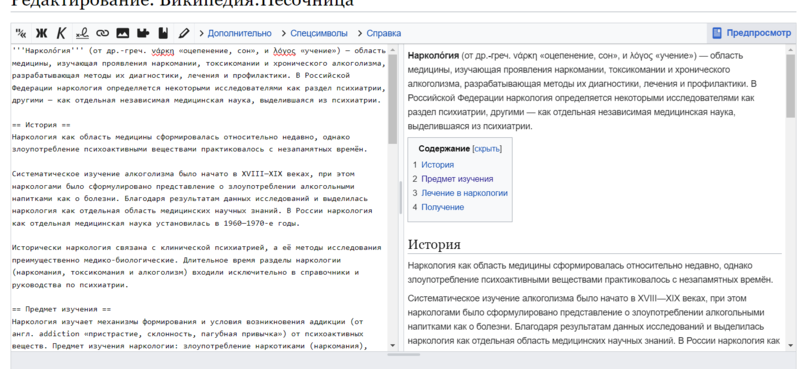Expand the Дополнительно toolbar section
800x369 pixels.
click(235, 33)
